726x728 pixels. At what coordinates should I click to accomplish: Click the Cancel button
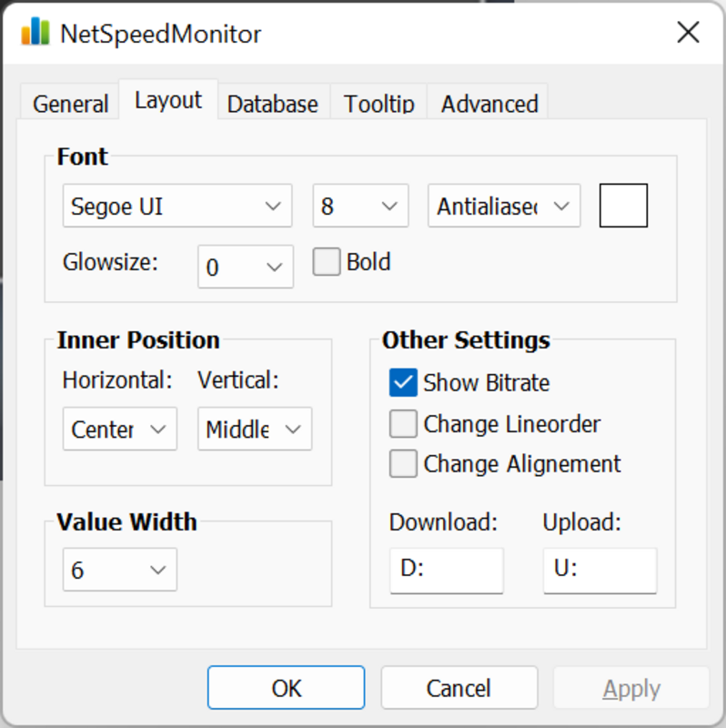pyautogui.click(x=459, y=688)
